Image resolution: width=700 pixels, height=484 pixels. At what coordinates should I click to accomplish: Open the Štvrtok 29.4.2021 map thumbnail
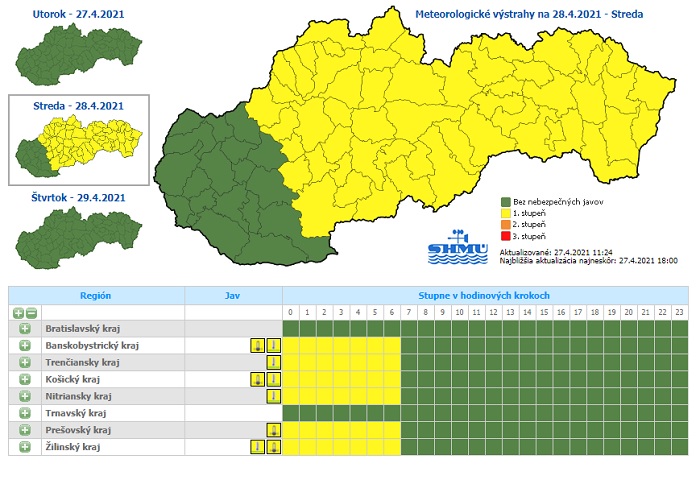[79, 238]
